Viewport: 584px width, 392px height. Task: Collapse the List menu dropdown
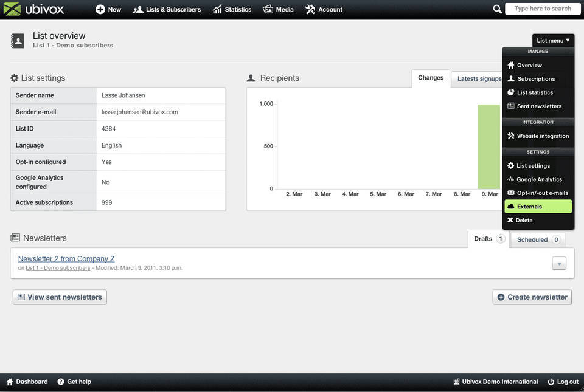pyautogui.click(x=553, y=40)
